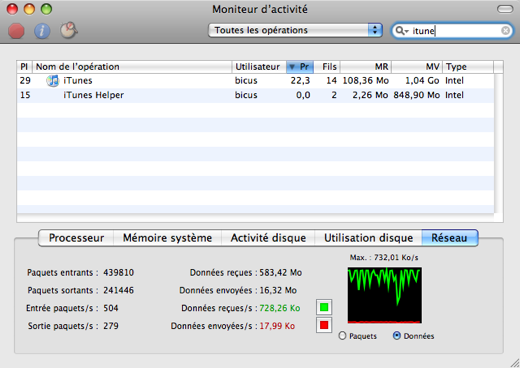Click the toolbar toggle pill at top right
Viewport: 520px width, 368px height.
click(505, 9)
